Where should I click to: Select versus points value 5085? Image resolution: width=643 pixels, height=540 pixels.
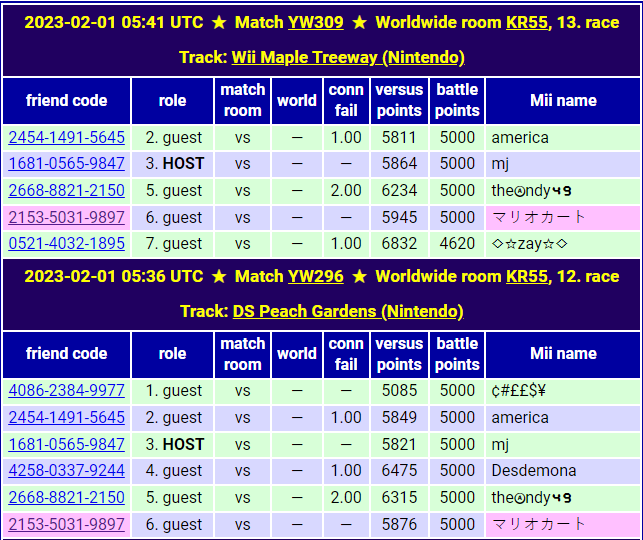pyautogui.click(x=399, y=390)
